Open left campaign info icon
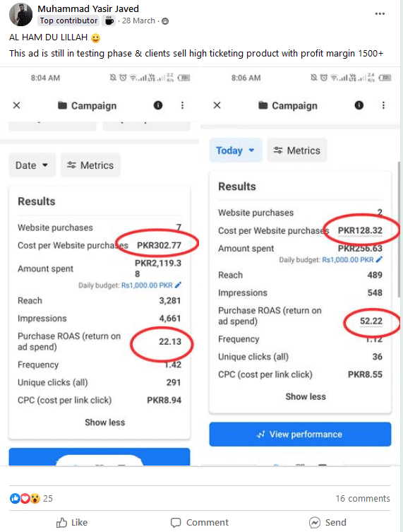Image resolution: width=403 pixels, height=532 pixels. 158,105
